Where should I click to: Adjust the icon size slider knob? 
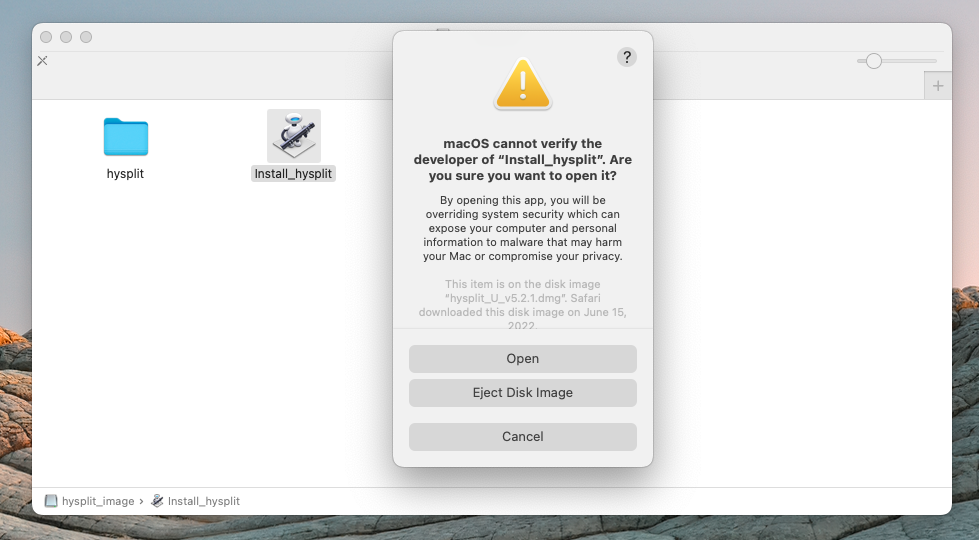(x=873, y=61)
